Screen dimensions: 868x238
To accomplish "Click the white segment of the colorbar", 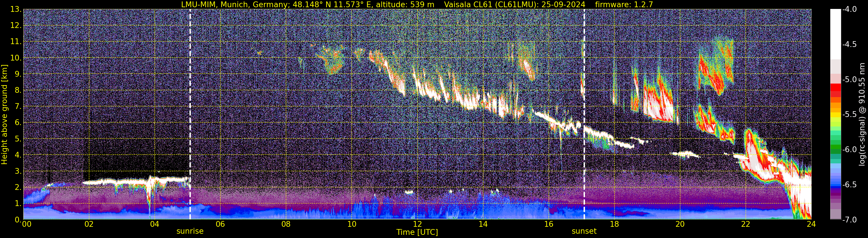I will pos(835,34).
